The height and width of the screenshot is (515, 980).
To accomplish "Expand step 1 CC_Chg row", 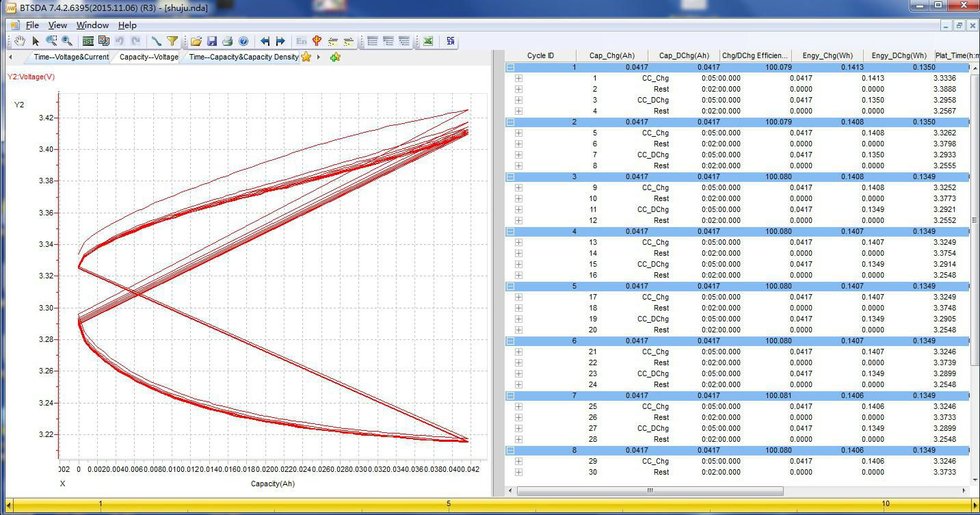I will pos(518,78).
